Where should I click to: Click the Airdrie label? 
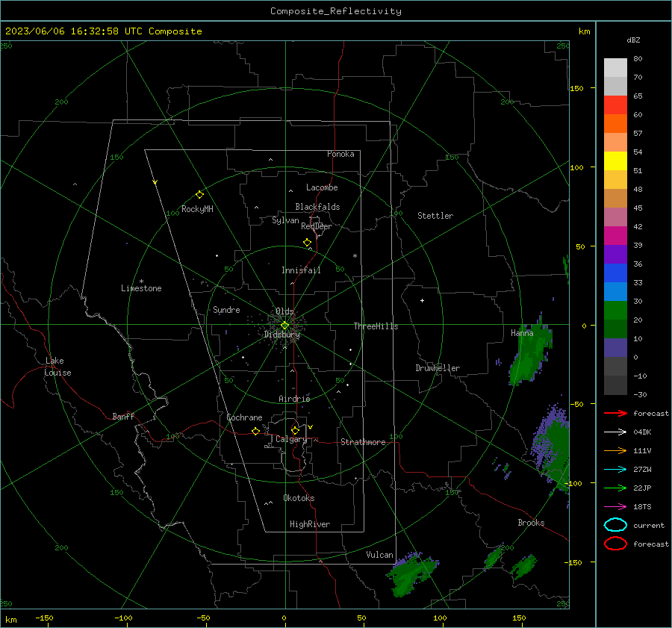point(294,399)
